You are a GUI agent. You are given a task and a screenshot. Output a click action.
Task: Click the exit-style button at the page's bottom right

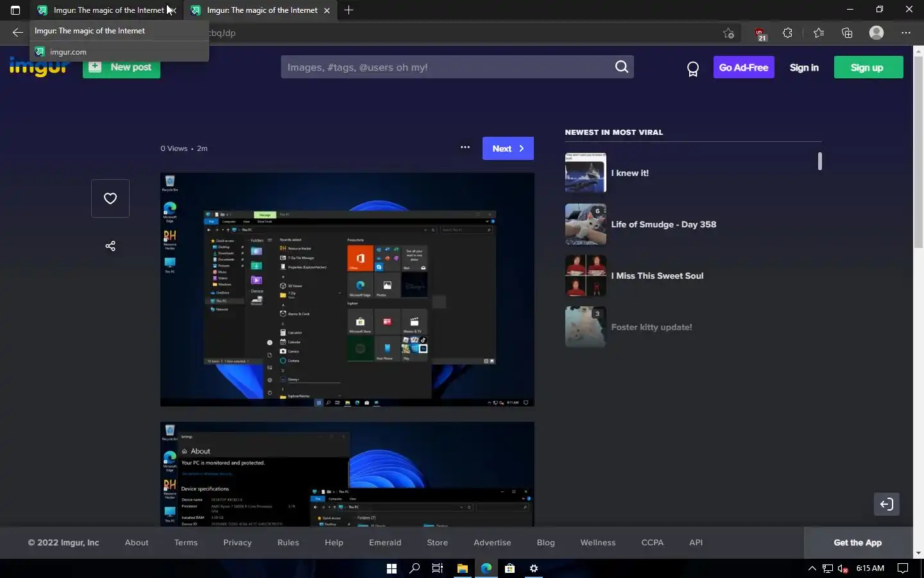(887, 504)
